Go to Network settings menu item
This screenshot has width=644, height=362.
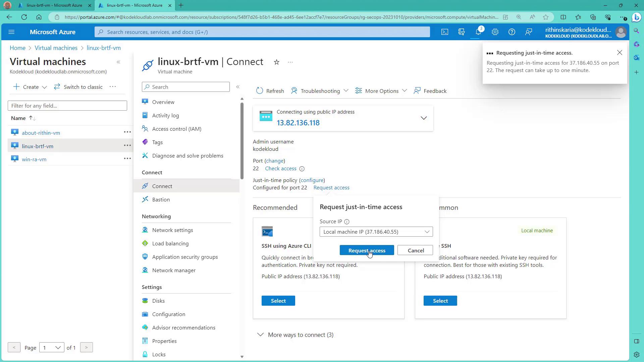tap(172, 230)
